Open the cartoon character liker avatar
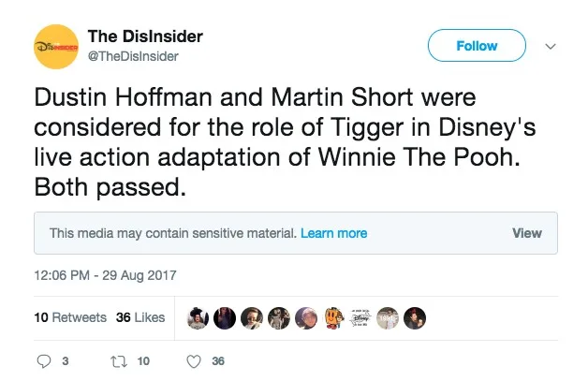Viewport: 588px width, 381px height. pos(332,317)
